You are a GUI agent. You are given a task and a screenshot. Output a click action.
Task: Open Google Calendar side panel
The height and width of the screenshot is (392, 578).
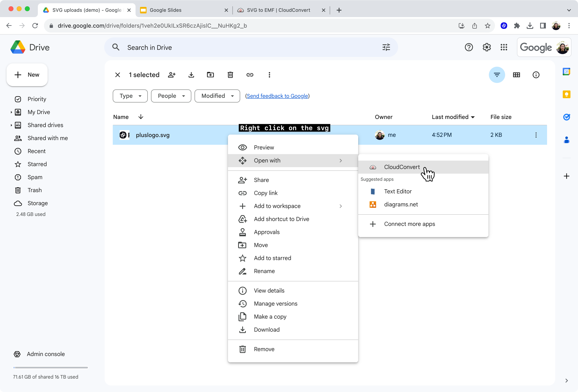pyautogui.click(x=566, y=72)
